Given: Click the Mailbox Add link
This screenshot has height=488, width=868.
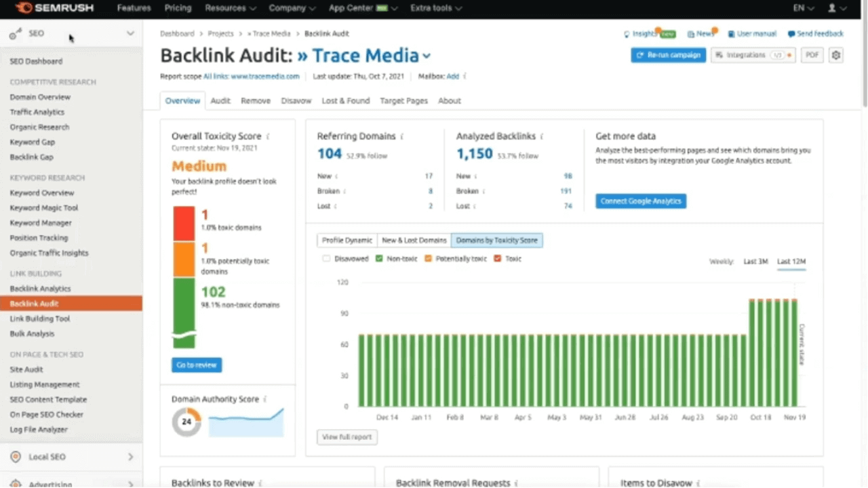Looking at the screenshot, I should pos(453,77).
